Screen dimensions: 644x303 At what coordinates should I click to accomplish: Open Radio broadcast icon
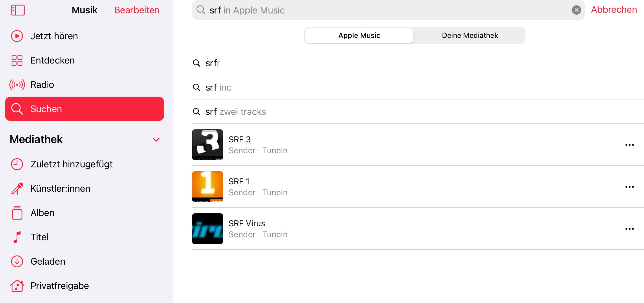pyautogui.click(x=17, y=85)
